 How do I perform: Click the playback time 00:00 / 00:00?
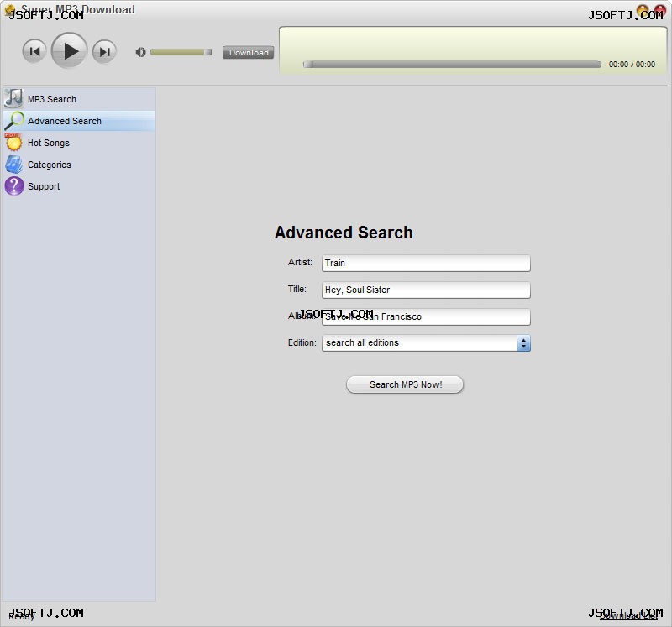pos(632,65)
